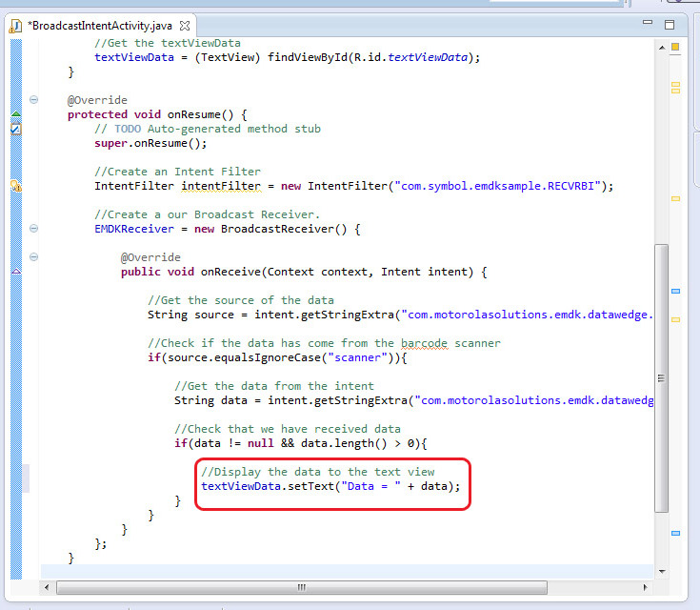Maximize the editor pane

(x=670, y=25)
